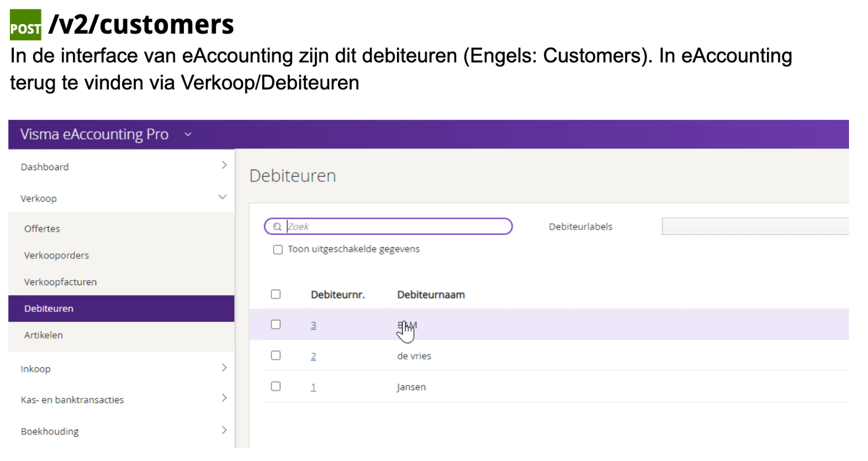Screen dimensions: 868x461
Task: Click the Verkoop menu label
Action: click(39, 198)
